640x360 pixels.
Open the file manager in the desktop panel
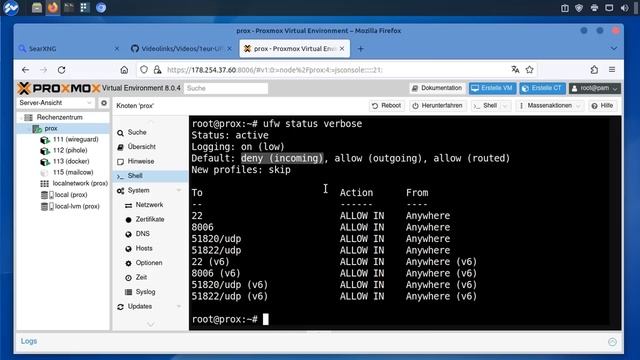[x=37, y=7]
